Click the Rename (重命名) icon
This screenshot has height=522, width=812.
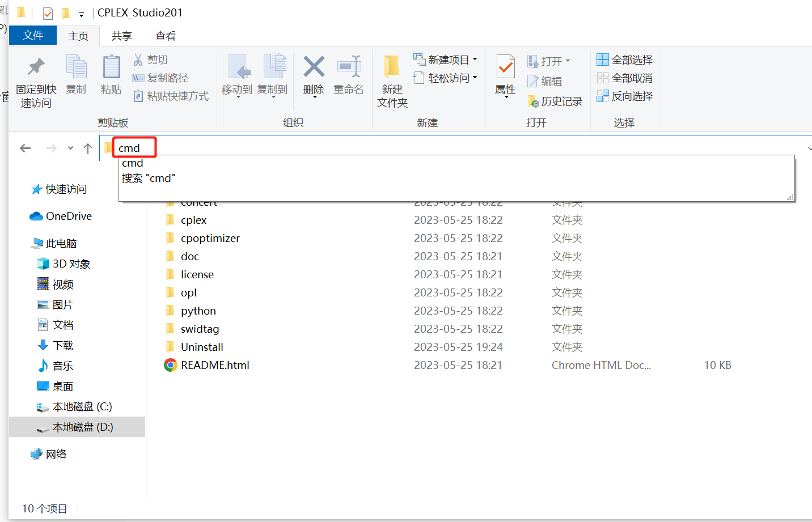(x=349, y=67)
